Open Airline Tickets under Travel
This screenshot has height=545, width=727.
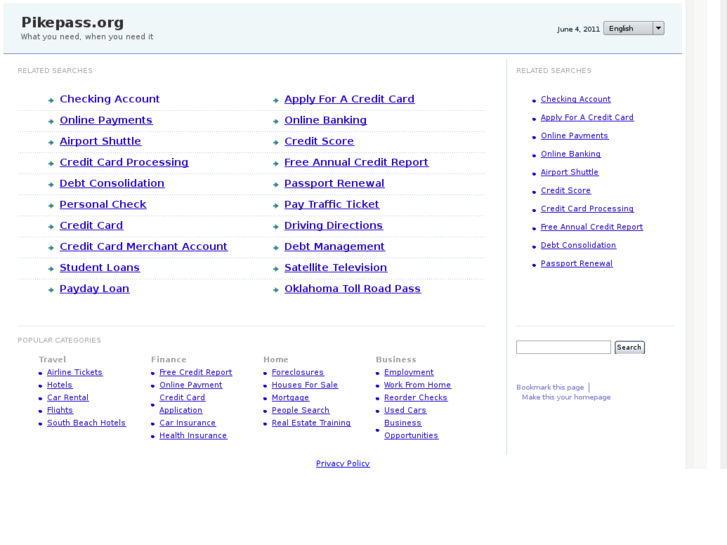75,372
